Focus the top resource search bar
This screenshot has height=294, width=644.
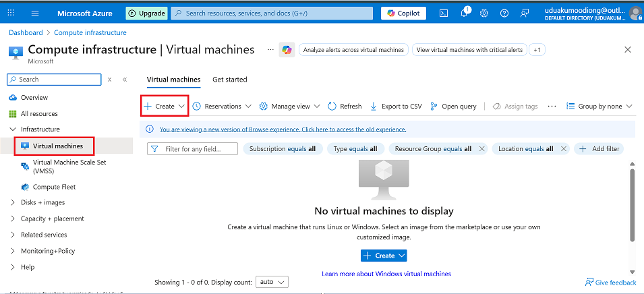pos(272,13)
